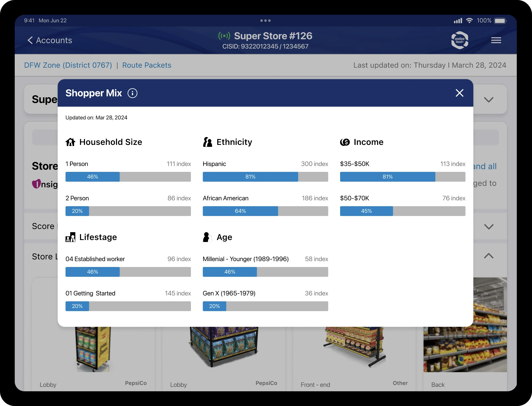532x406 pixels.
Task: Open Route Packets link
Action: (x=147, y=65)
